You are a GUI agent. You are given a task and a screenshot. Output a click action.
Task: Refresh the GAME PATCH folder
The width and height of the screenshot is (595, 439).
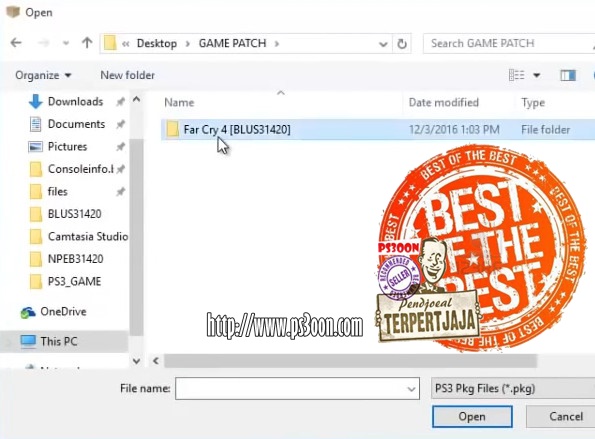coord(402,44)
